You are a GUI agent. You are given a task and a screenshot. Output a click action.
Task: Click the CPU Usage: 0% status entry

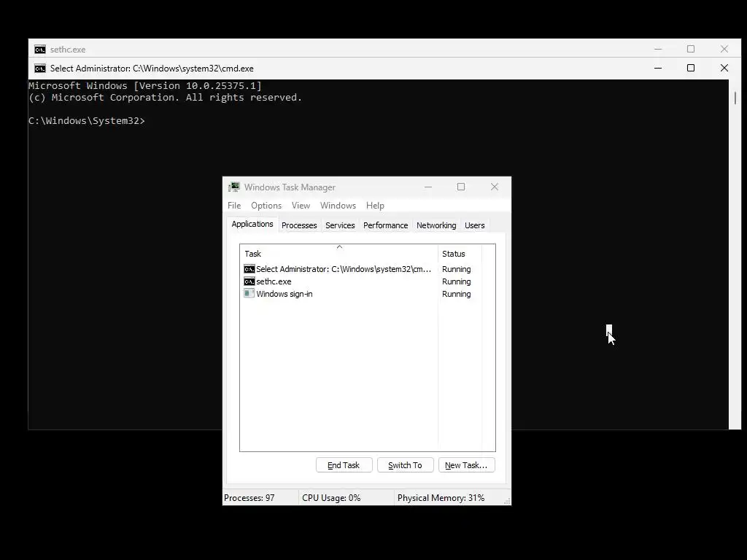click(331, 497)
